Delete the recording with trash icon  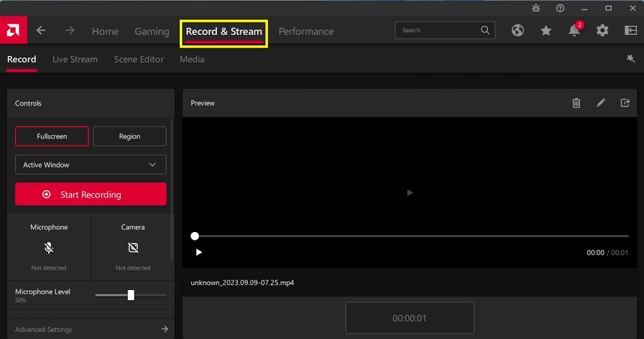pos(576,103)
